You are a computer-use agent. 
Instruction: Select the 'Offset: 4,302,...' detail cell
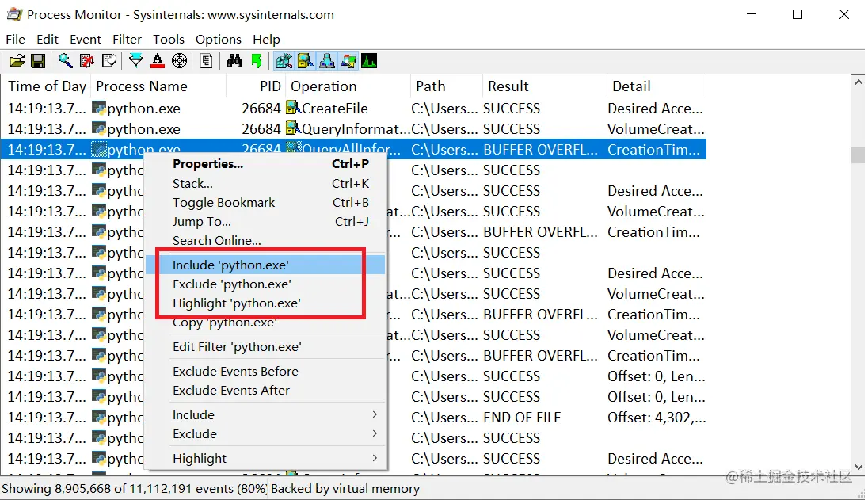point(657,418)
